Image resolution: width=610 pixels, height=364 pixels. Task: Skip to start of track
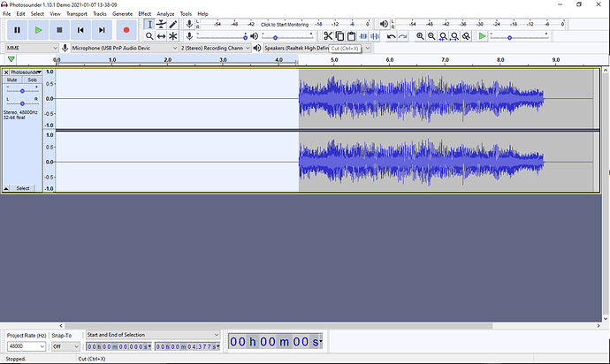[80, 30]
